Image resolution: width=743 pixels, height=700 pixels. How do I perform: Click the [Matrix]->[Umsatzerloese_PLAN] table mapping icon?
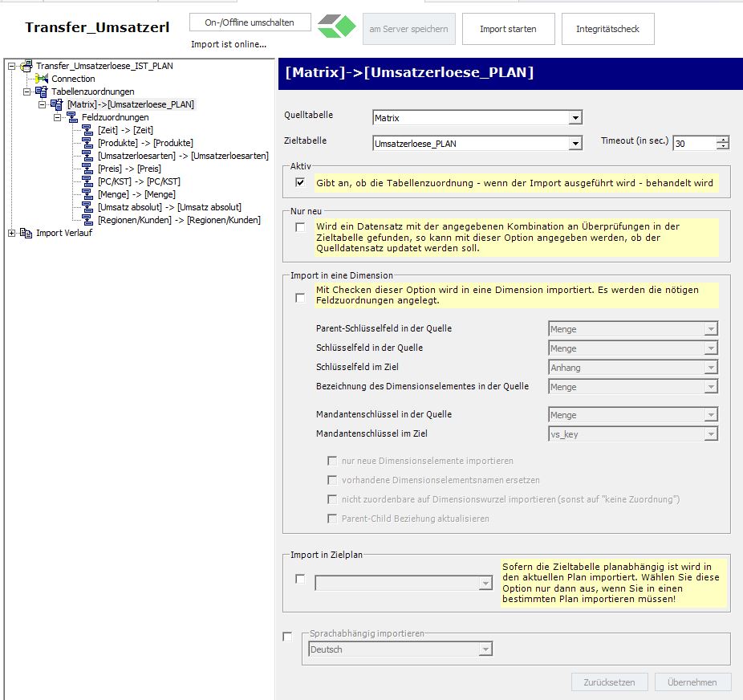56,104
